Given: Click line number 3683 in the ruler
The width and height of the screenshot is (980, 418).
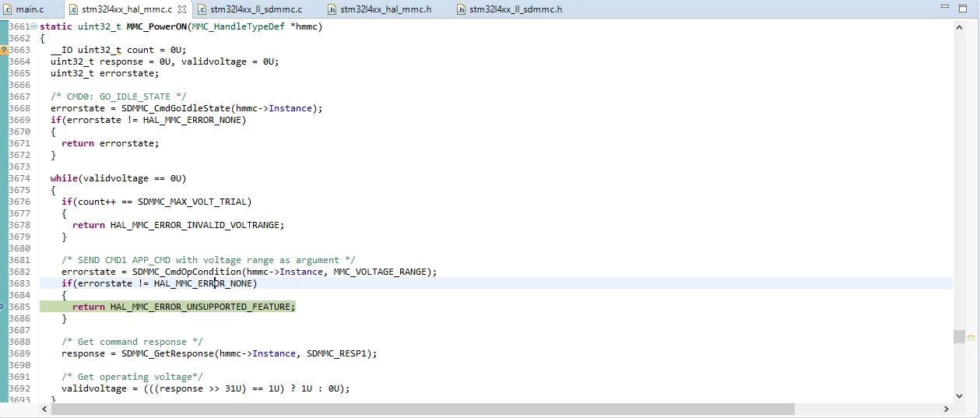Looking at the screenshot, I should tap(19, 283).
